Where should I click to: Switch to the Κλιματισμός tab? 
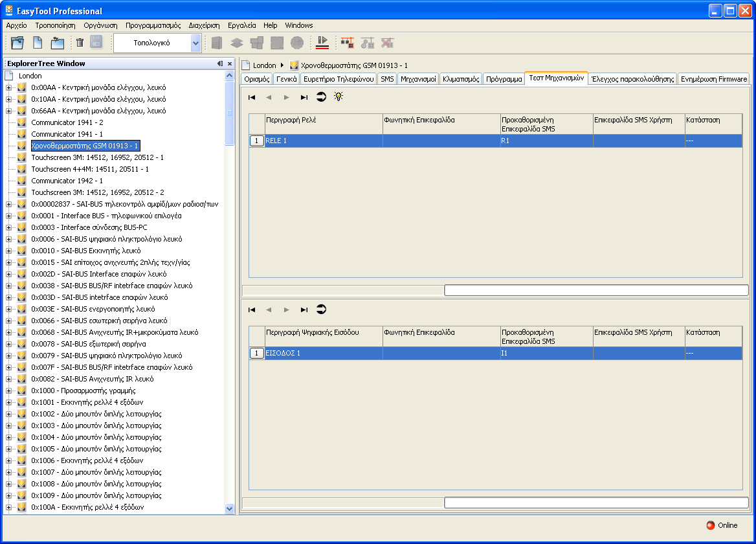click(460, 79)
